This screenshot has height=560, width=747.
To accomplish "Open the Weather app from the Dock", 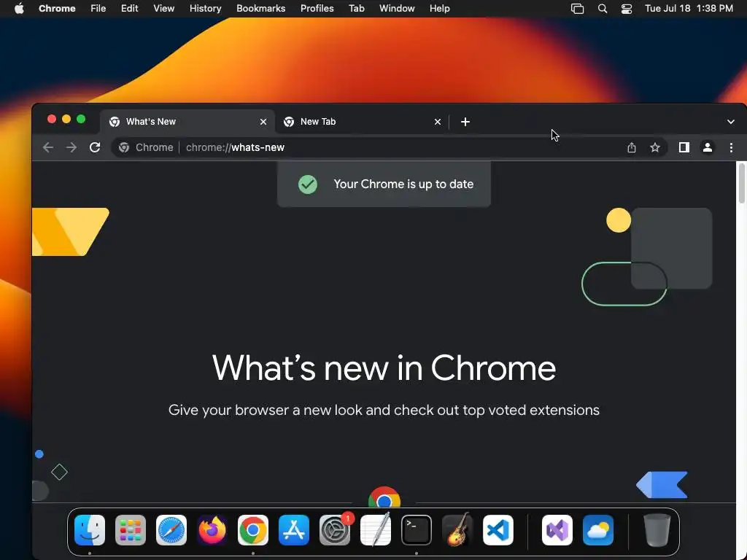I will [598, 530].
